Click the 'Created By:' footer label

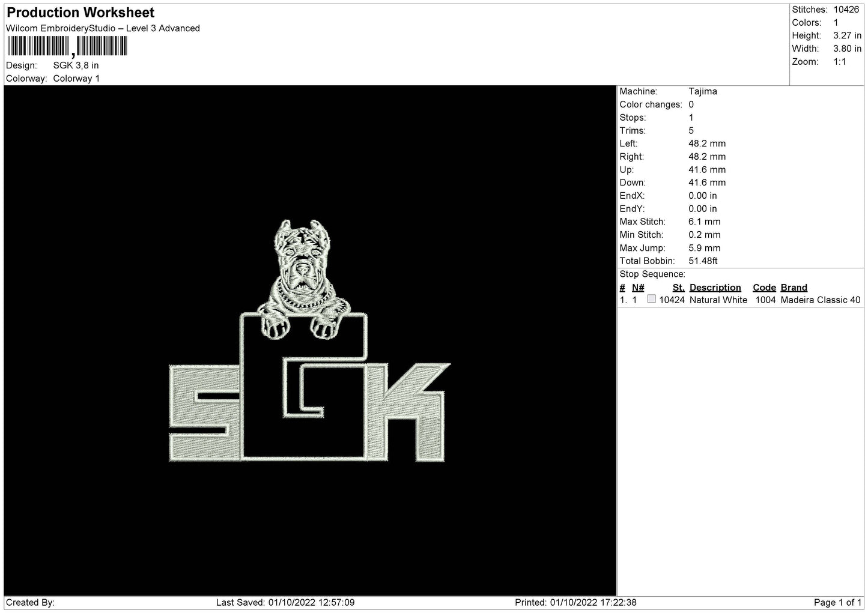point(30,602)
